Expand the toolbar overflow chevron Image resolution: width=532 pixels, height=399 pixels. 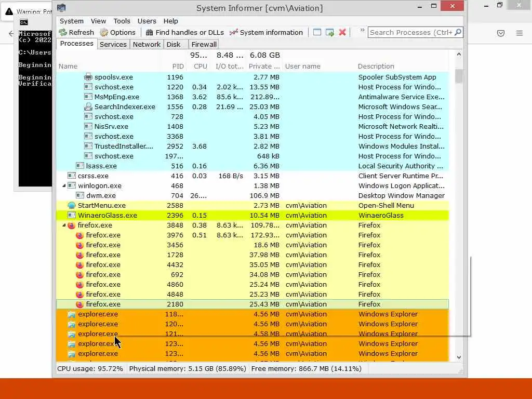point(362,30)
